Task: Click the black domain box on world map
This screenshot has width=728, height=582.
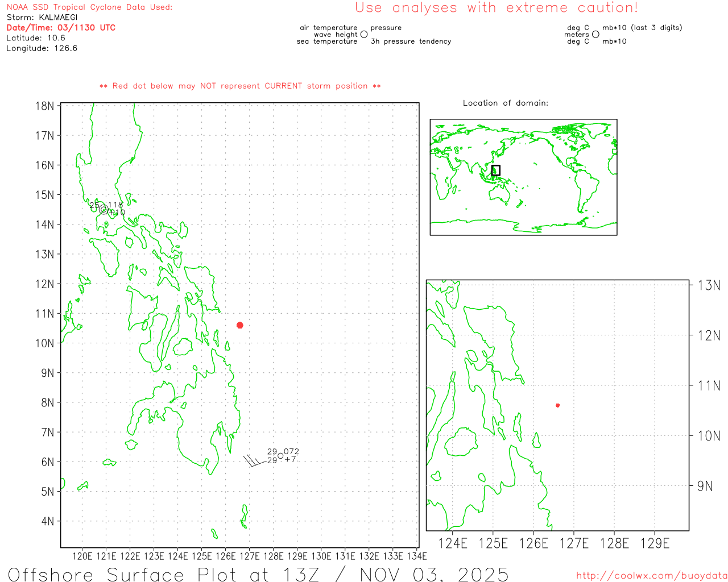Action: (495, 170)
